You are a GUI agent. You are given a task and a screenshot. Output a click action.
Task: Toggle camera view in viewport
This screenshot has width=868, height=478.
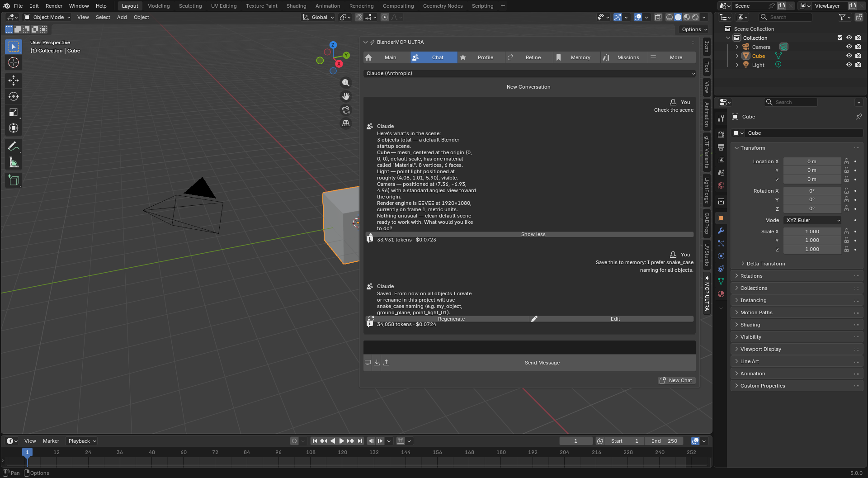(x=346, y=110)
